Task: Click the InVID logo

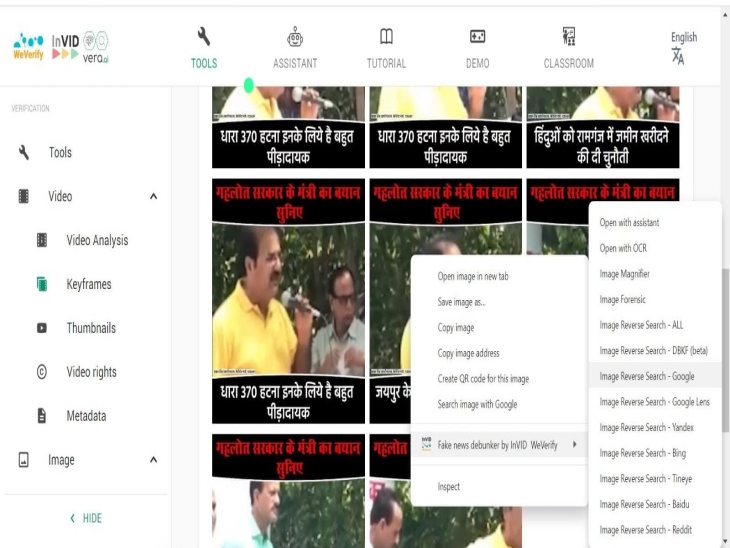Action: pyautogui.click(x=65, y=47)
